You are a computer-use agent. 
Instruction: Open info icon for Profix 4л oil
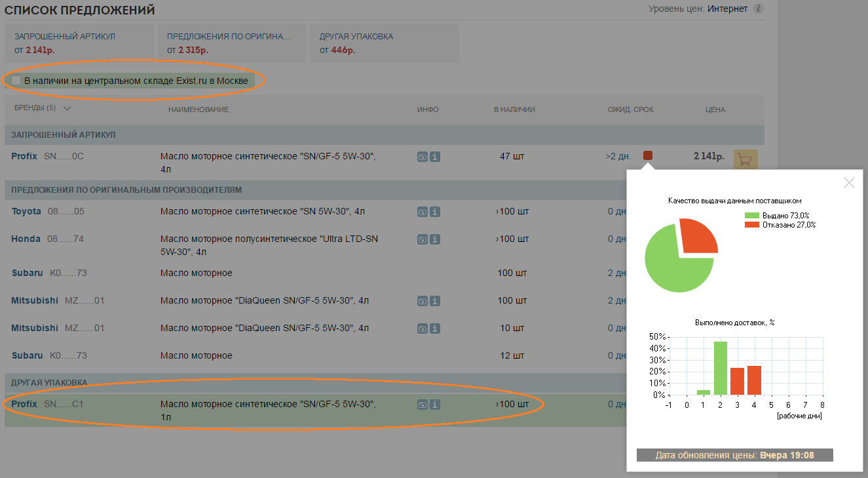point(435,157)
